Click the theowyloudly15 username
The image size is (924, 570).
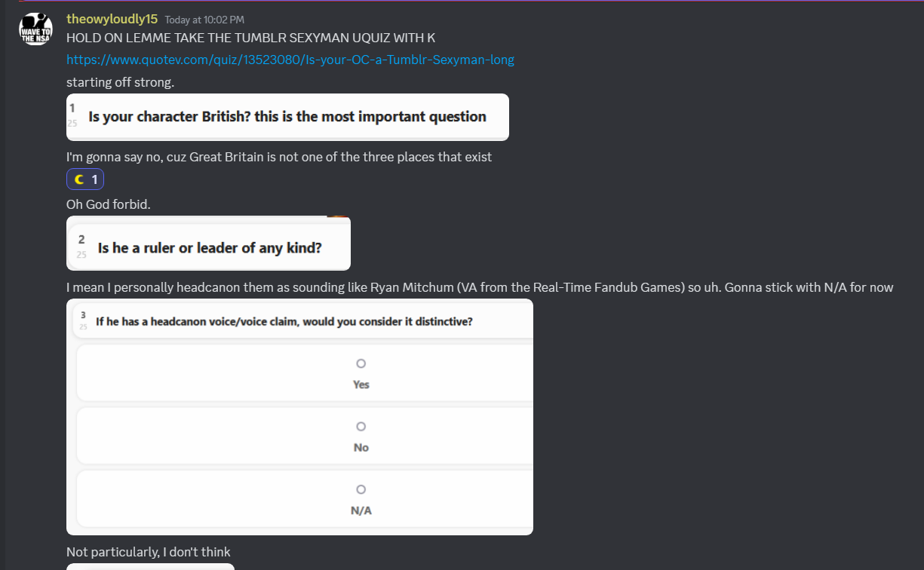(x=112, y=19)
